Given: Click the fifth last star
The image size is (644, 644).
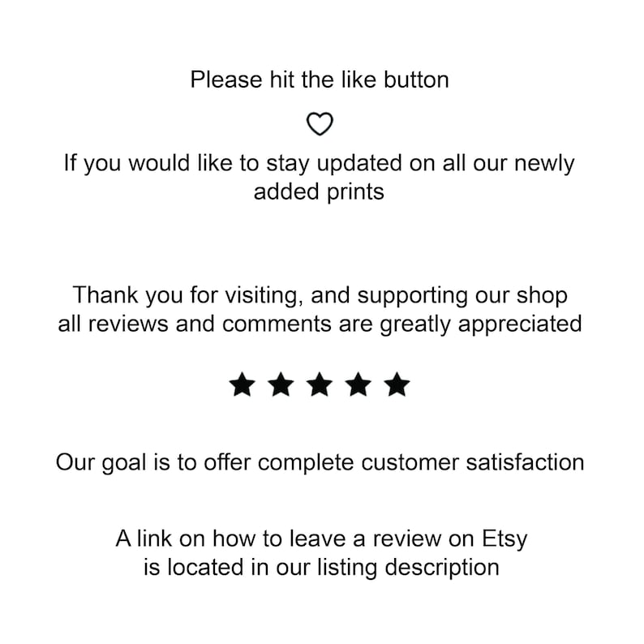Looking at the screenshot, I should coord(397,384).
